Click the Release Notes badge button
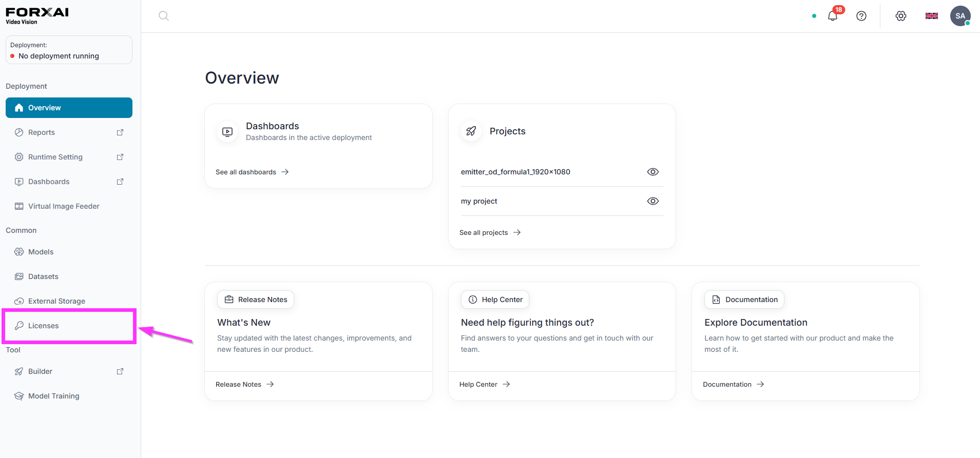The image size is (980, 458). tap(256, 300)
